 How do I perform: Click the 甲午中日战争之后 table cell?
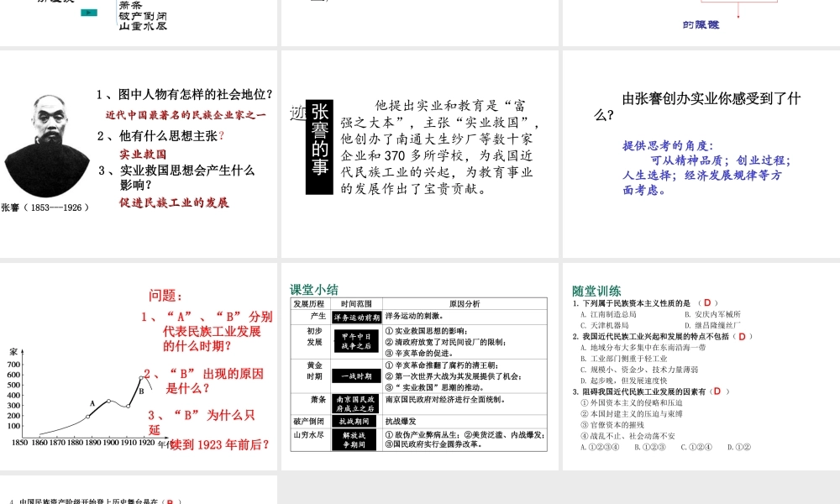tap(356, 341)
